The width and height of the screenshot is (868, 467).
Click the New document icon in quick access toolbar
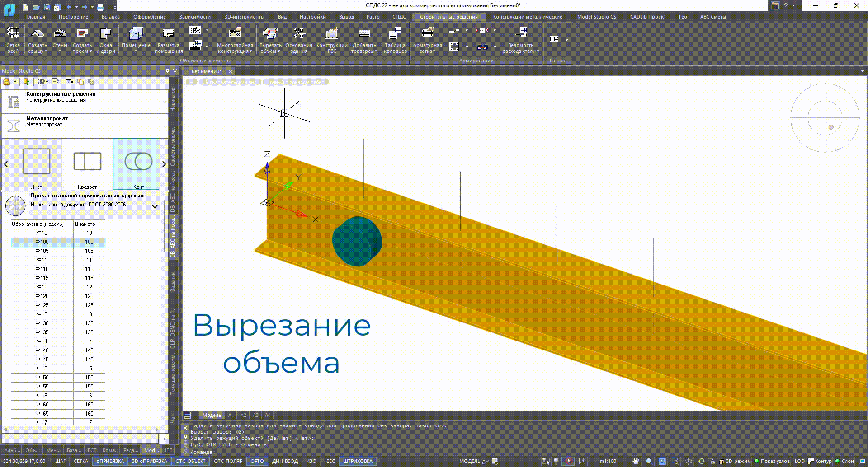(x=26, y=7)
